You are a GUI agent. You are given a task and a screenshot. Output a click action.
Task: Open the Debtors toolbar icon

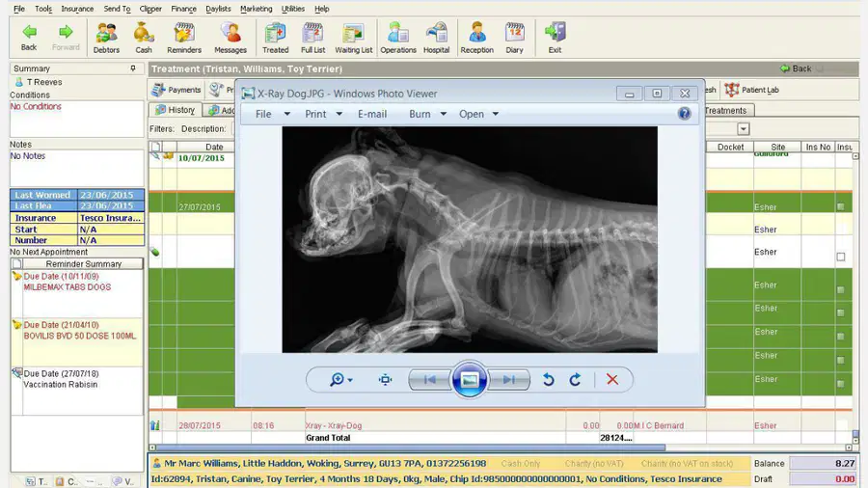(106, 38)
